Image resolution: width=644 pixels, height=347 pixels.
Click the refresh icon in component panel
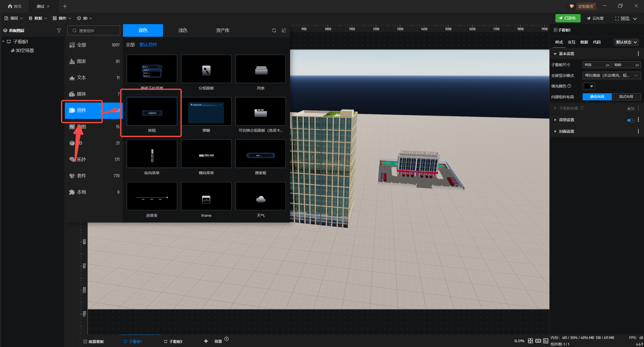click(x=274, y=30)
